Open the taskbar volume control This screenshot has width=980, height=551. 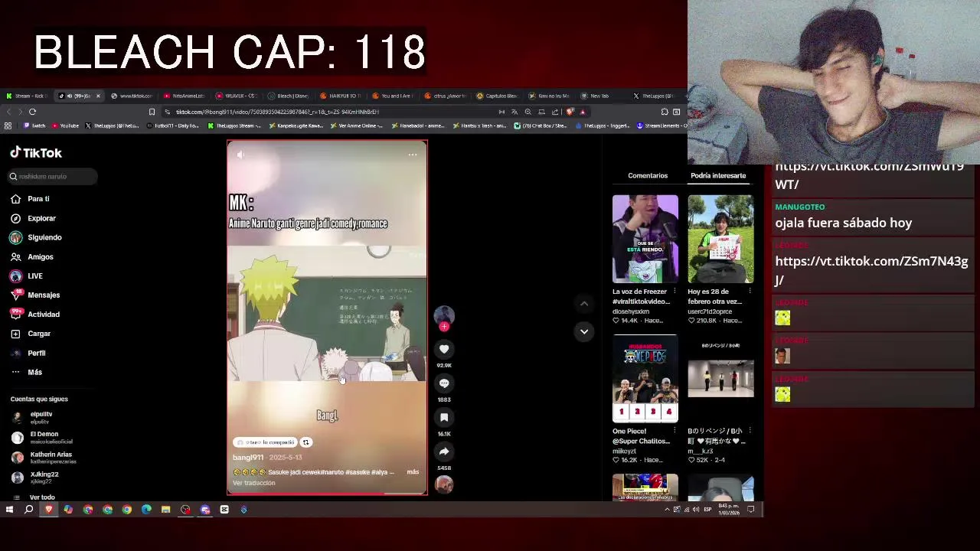pos(695,510)
